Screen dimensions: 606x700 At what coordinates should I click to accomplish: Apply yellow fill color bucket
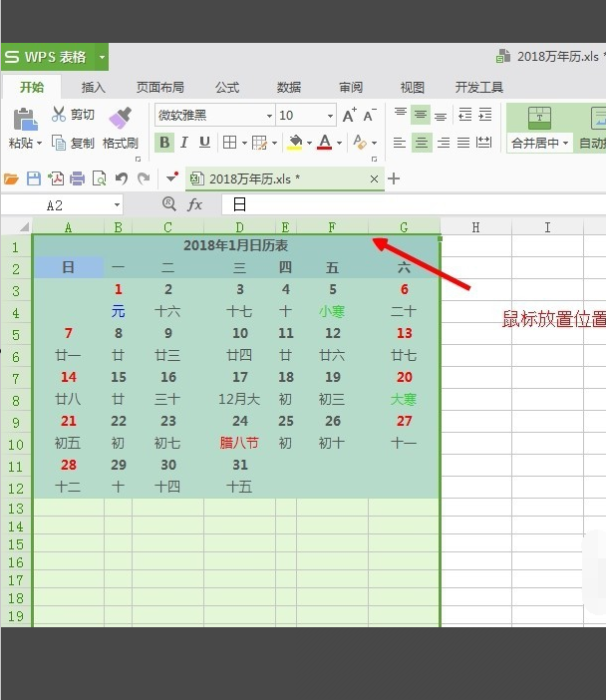[x=294, y=143]
